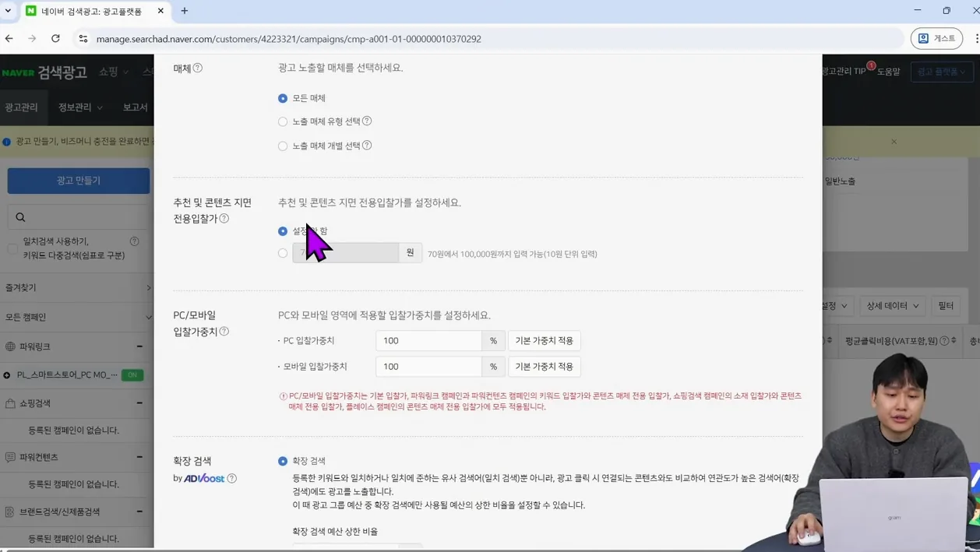This screenshot has width=980, height=552.
Task: Collapse the 모든 캠페인 section
Action: click(148, 317)
